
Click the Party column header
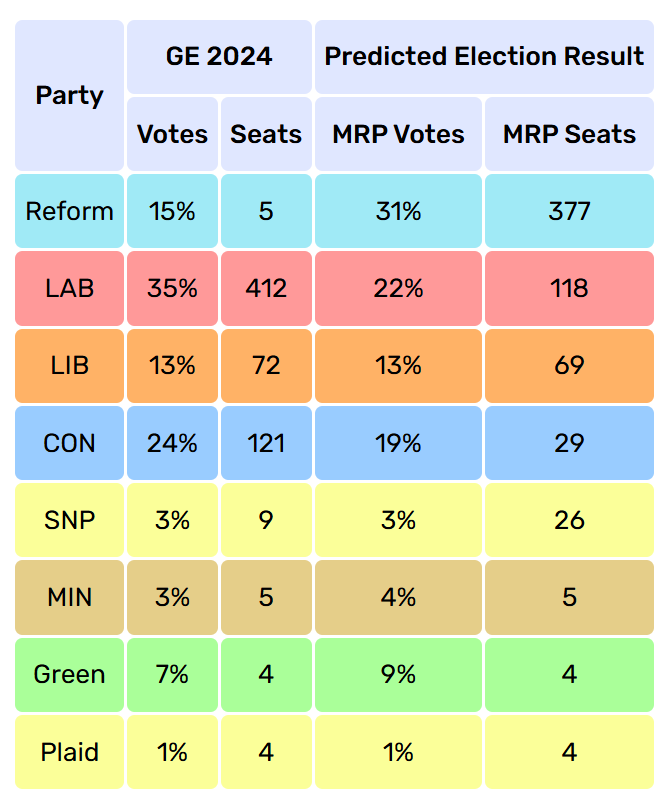[70, 96]
